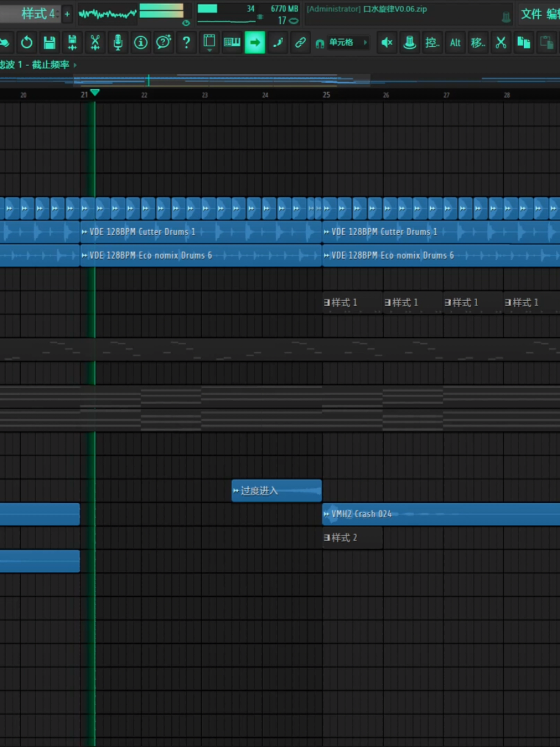The width and height of the screenshot is (560, 747).
Task: Click the undo history circular arrow icon
Action: (x=27, y=42)
